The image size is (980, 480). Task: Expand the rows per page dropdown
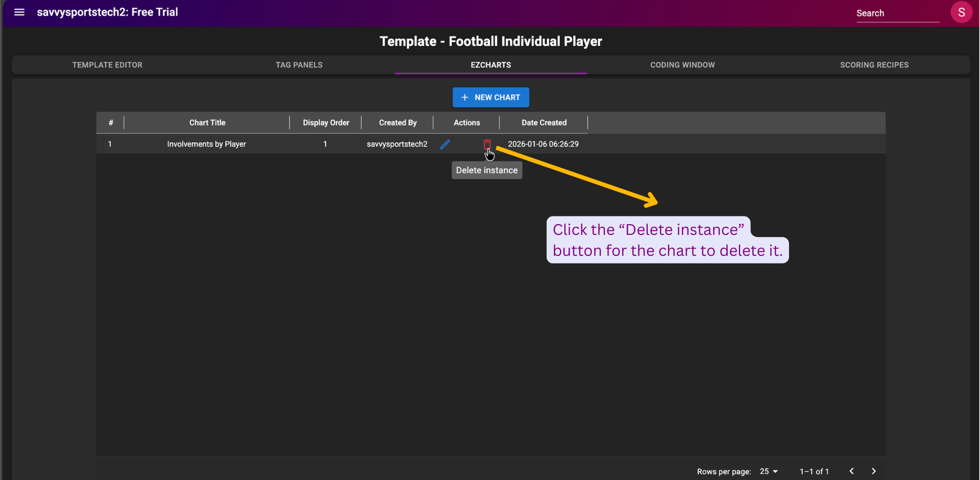[x=769, y=471]
